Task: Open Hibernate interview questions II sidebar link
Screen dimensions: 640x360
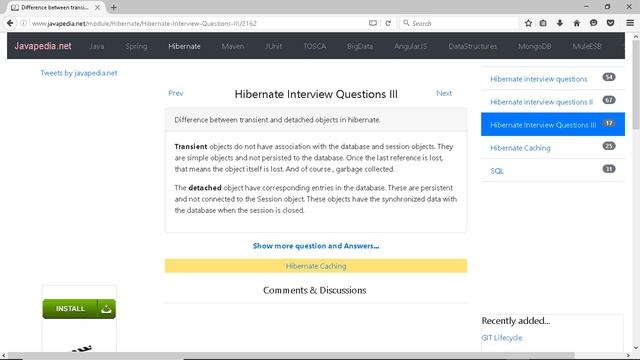Action: [x=542, y=102]
